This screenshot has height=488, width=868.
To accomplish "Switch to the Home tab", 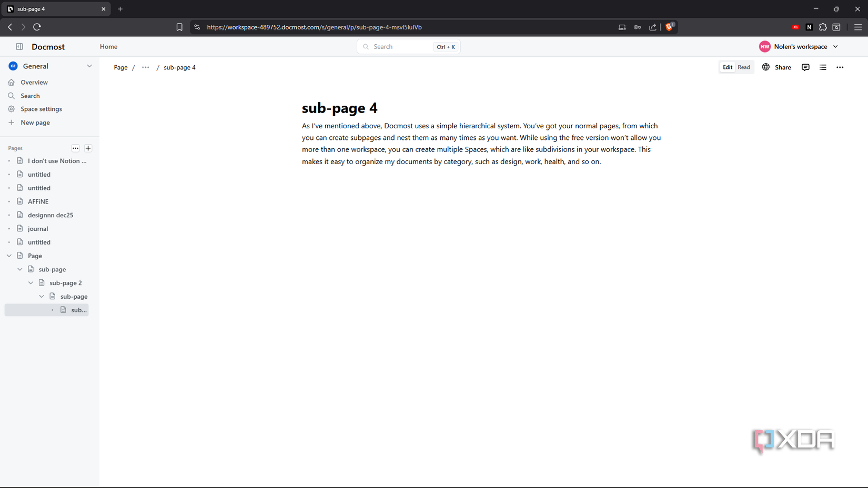I will 108,46.
